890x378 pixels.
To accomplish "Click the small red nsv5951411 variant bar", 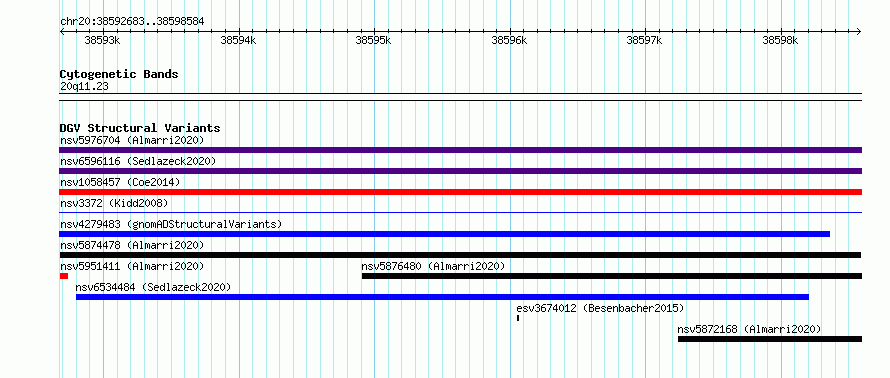I will pos(64,276).
